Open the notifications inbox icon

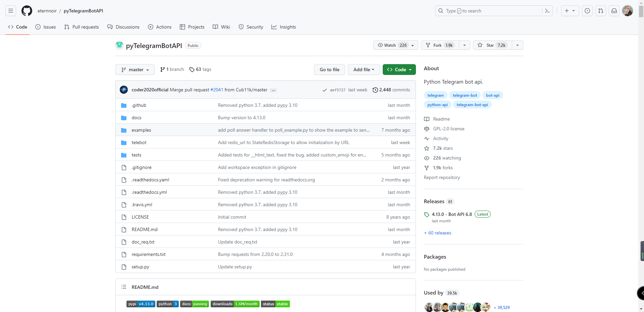(x=614, y=11)
